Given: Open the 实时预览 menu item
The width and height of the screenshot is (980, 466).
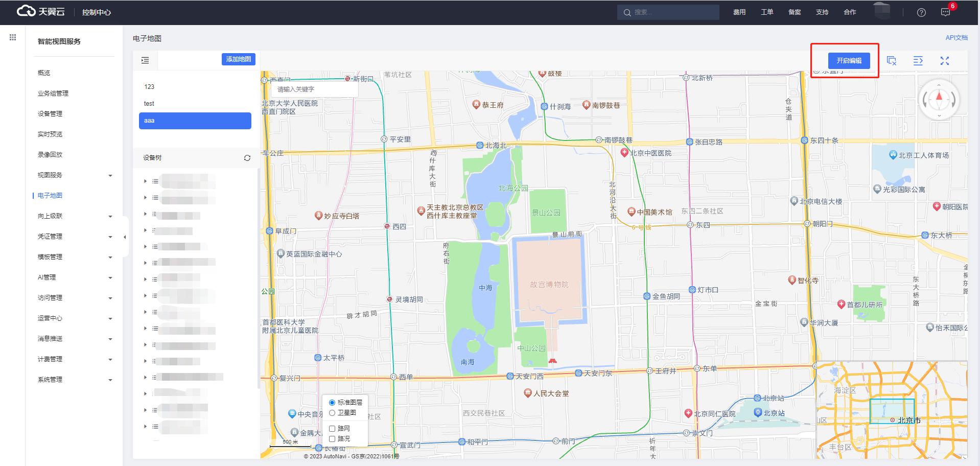Looking at the screenshot, I should pos(50,134).
